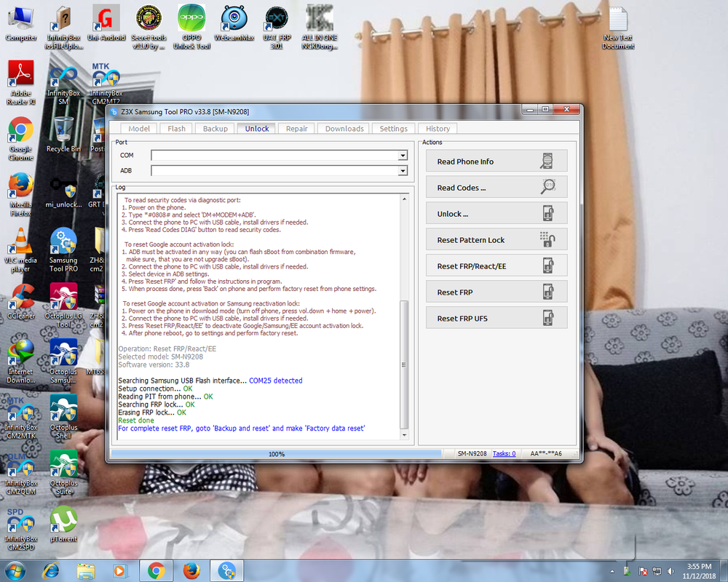Switch to the Repair tab
728x582 pixels.
[297, 129]
